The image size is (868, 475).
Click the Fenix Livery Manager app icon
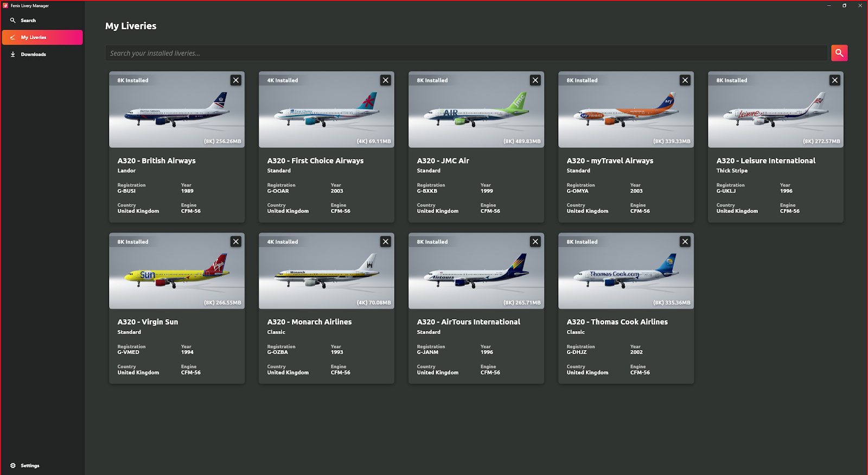5,6
